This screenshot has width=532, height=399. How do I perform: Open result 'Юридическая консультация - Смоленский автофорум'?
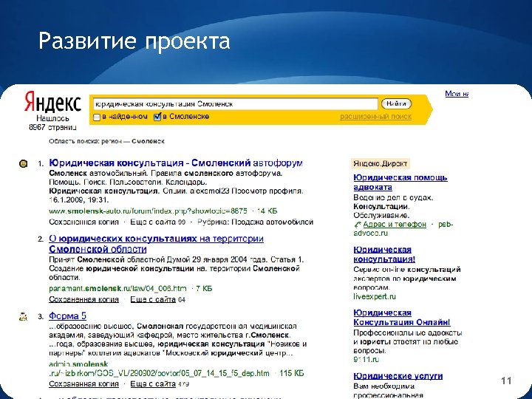(x=176, y=163)
